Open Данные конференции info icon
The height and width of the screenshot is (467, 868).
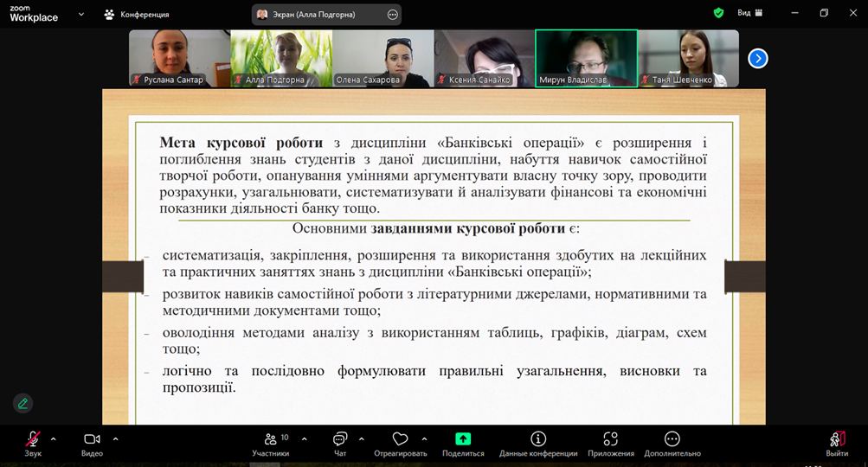(538, 438)
